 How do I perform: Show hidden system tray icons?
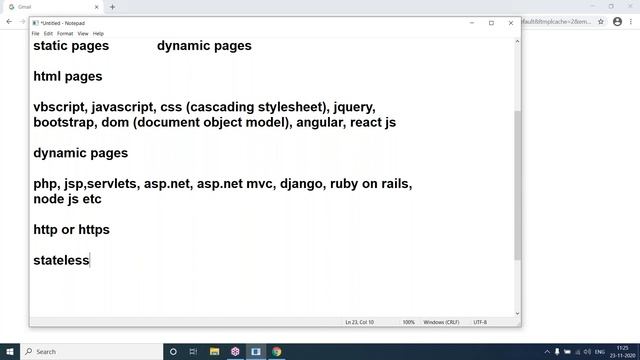pyautogui.click(x=547, y=352)
